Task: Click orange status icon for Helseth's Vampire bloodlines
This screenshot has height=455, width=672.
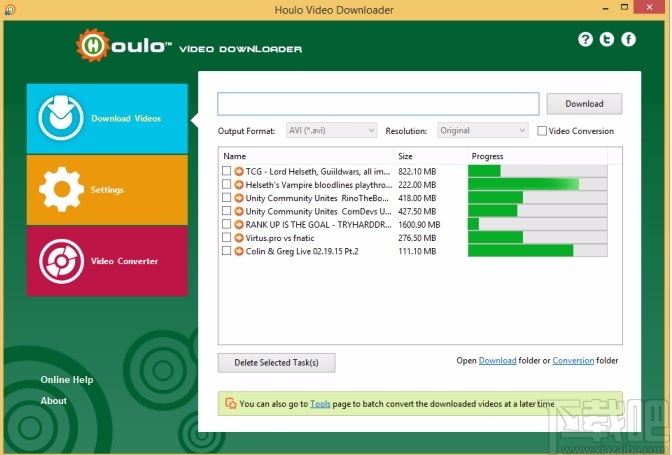Action: 239,185
